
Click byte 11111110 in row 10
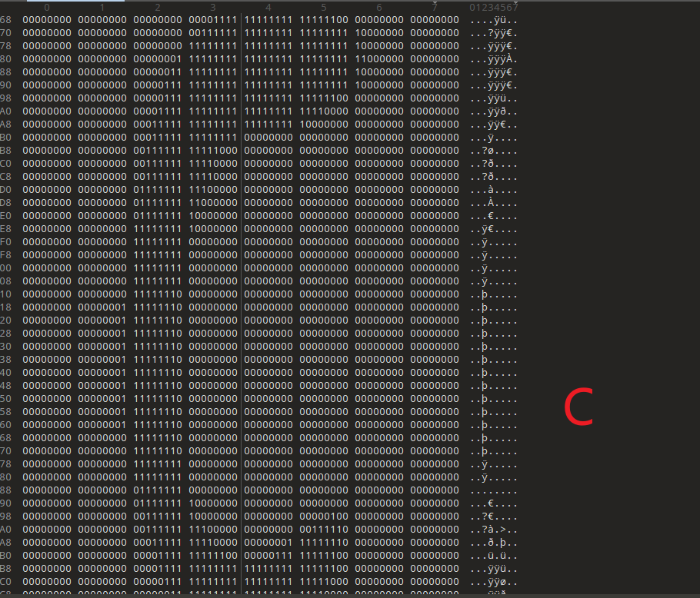158,294
